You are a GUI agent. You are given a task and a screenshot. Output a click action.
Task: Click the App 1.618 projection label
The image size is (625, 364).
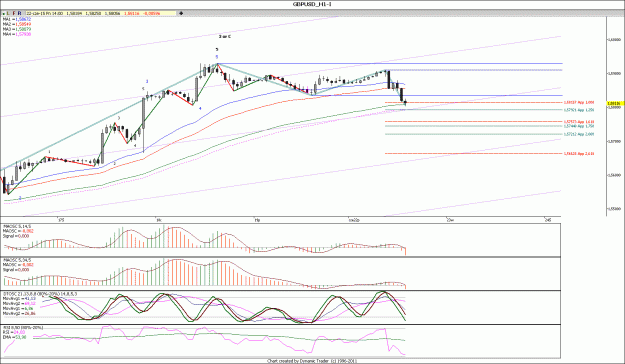click(579, 122)
